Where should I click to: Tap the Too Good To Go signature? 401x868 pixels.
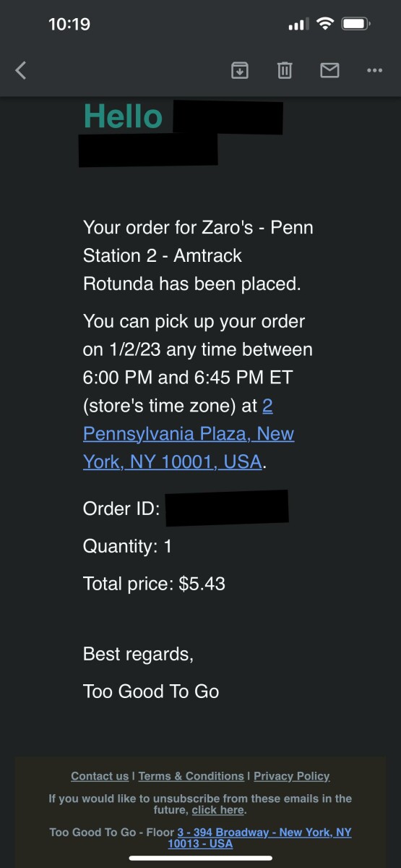(x=151, y=692)
